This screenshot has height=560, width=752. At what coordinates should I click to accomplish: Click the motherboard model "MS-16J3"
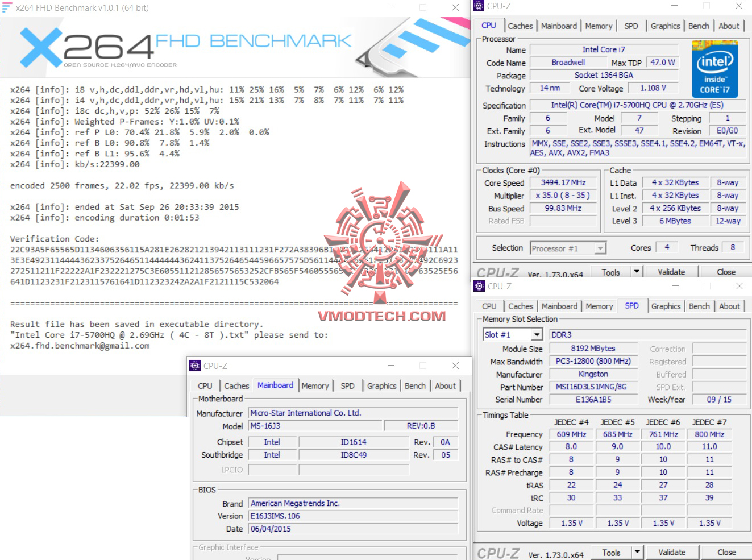[315, 426]
